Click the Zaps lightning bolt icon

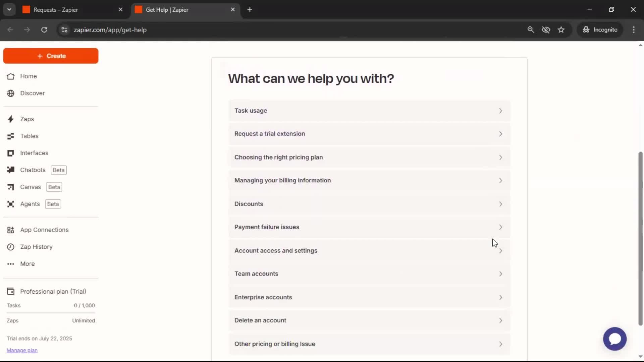11,119
